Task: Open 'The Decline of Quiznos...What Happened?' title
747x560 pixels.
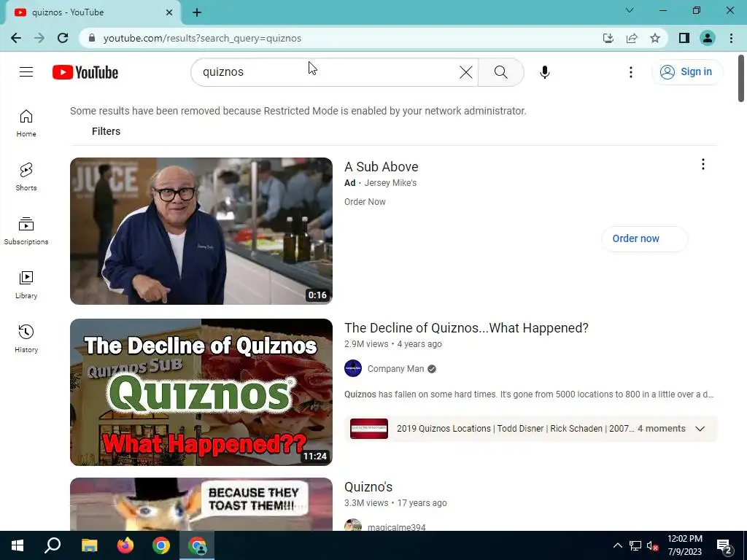Action: coord(466,328)
